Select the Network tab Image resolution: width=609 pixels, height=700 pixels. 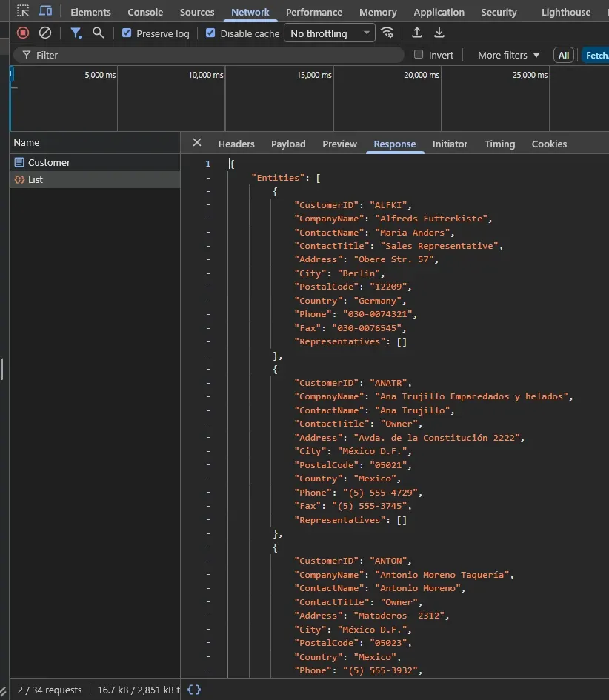coord(250,12)
